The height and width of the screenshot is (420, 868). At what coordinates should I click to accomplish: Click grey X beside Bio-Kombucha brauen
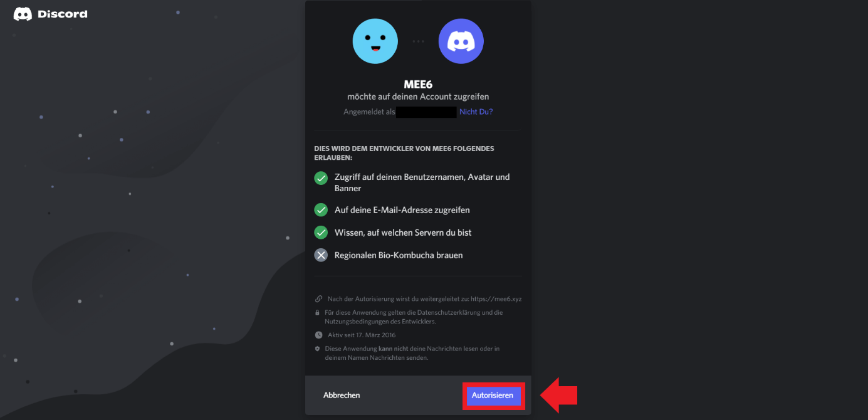point(321,255)
